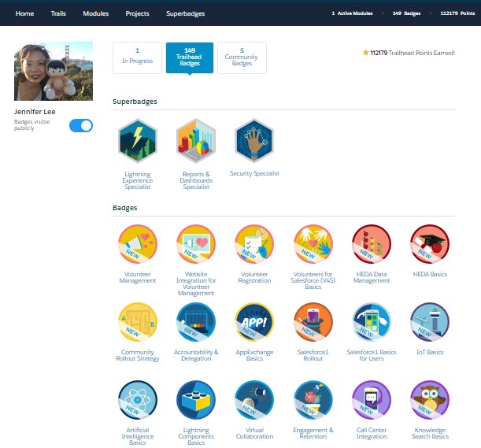Open the Trails navigation item
Image resolution: width=481 pixels, height=448 pixels.
point(58,13)
